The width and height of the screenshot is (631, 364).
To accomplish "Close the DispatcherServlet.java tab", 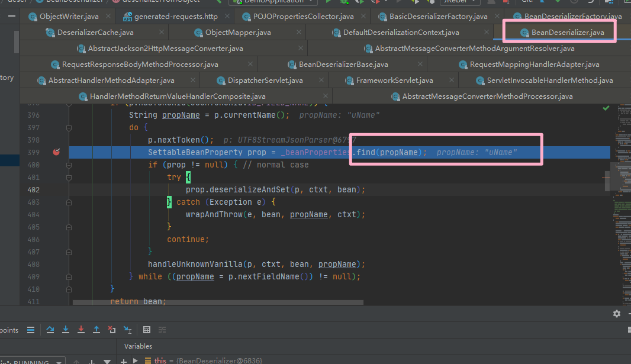I will click(321, 80).
